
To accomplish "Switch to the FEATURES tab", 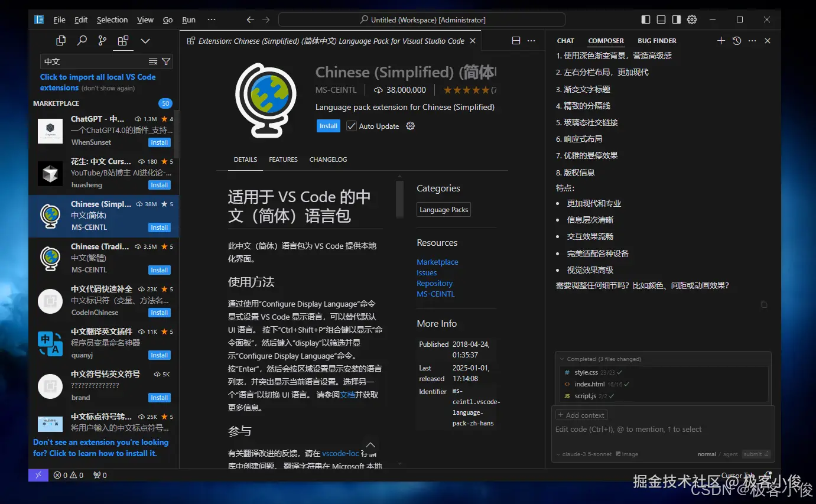I will point(283,160).
